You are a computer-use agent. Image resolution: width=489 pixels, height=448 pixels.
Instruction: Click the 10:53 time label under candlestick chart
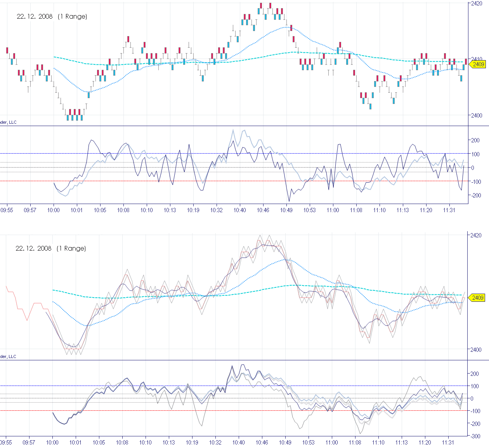coord(309,210)
